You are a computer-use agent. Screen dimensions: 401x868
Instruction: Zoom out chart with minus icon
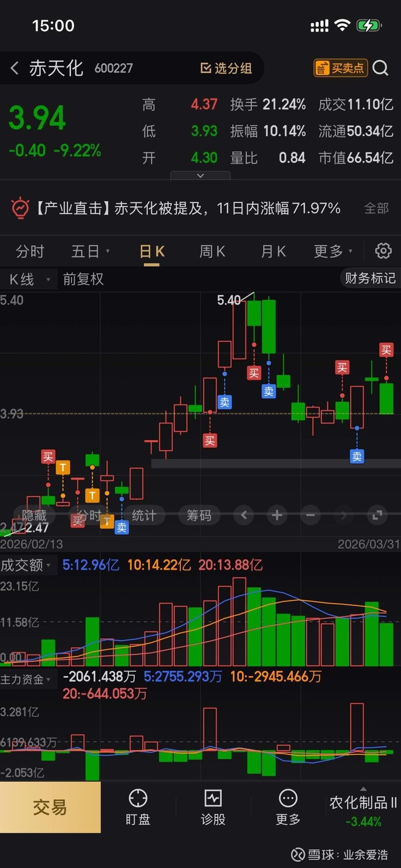tap(310, 515)
